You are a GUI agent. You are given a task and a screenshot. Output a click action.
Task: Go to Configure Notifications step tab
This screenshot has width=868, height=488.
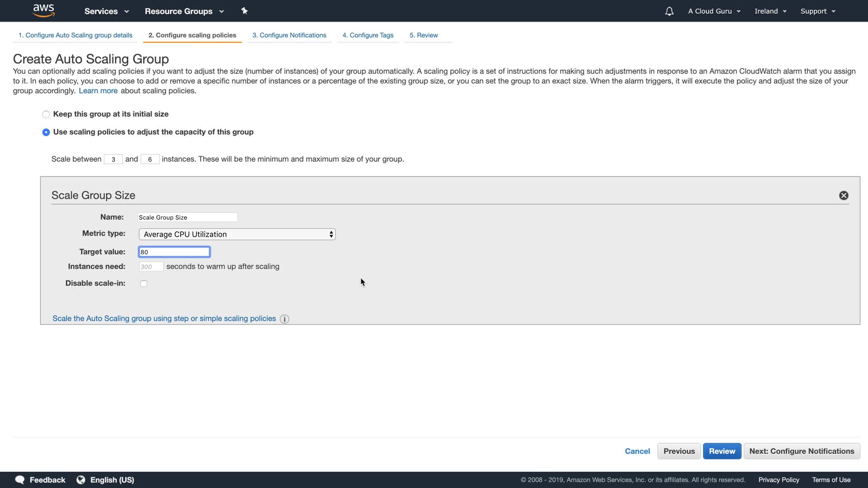point(289,35)
